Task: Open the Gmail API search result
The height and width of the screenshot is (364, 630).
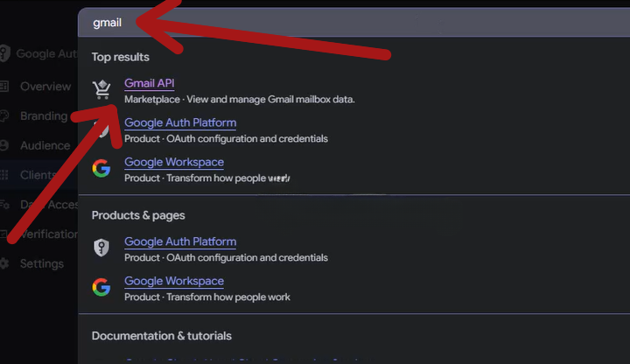Action: tap(149, 83)
